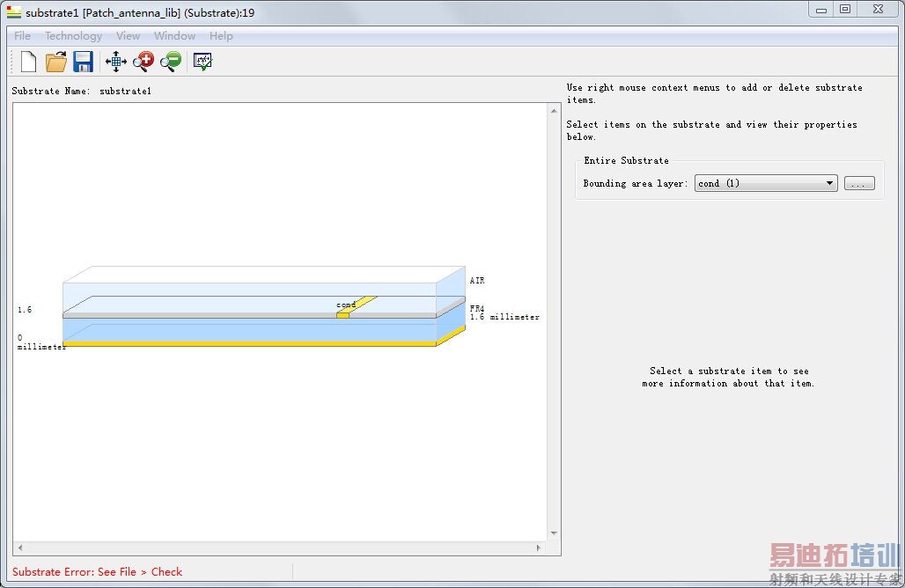Open the File menu
905x588 pixels.
pos(22,36)
